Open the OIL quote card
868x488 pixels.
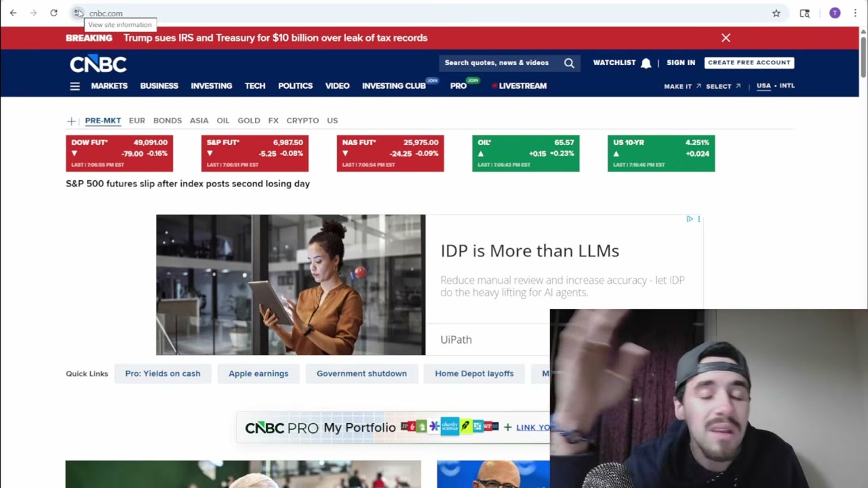(x=526, y=153)
